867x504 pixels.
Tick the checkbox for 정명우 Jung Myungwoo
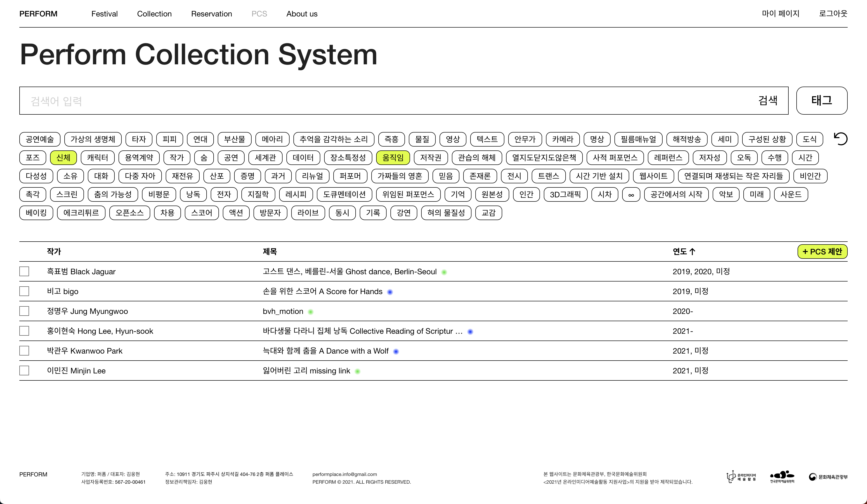24,311
